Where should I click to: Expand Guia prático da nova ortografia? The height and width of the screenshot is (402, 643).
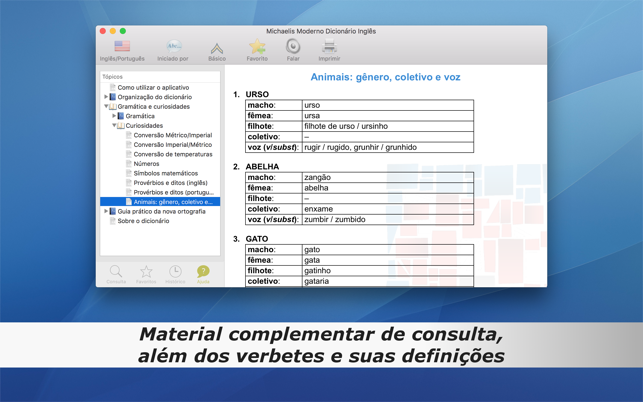pos(106,211)
